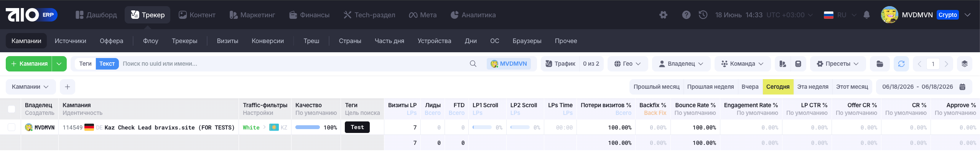Screen dimensions: 980x156
Task: Open the history clock icon
Action: point(703,15)
